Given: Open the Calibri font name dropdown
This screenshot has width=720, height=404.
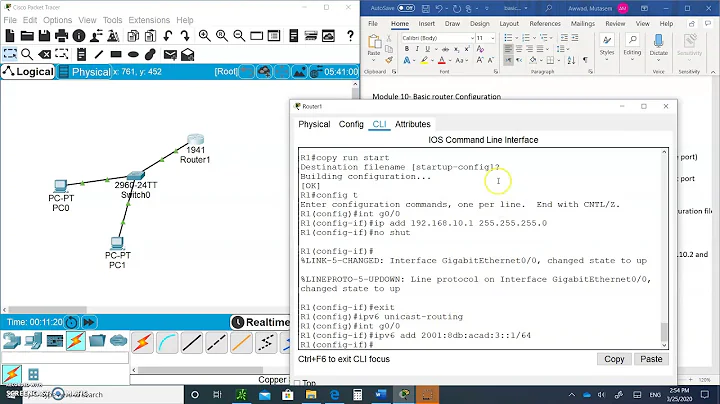Looking at the screenshot, I should (472, 38).
